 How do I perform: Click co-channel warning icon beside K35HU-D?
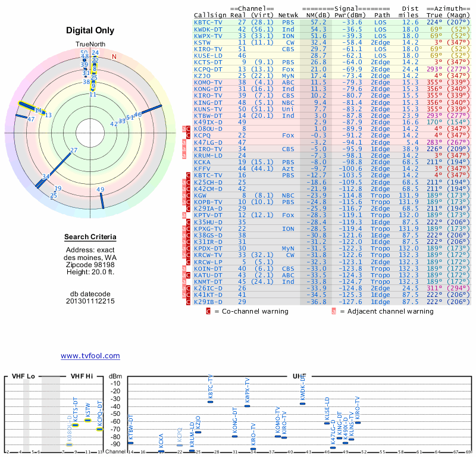point(189,221)
